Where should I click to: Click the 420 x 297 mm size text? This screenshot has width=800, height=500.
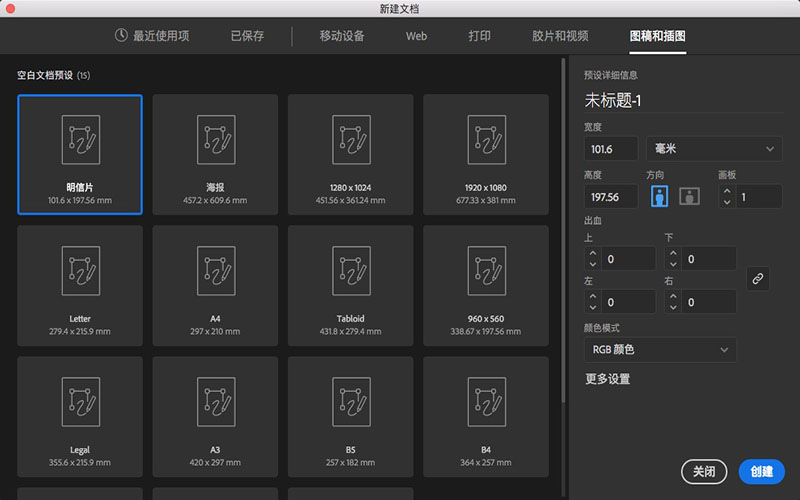tap(215, 463)
